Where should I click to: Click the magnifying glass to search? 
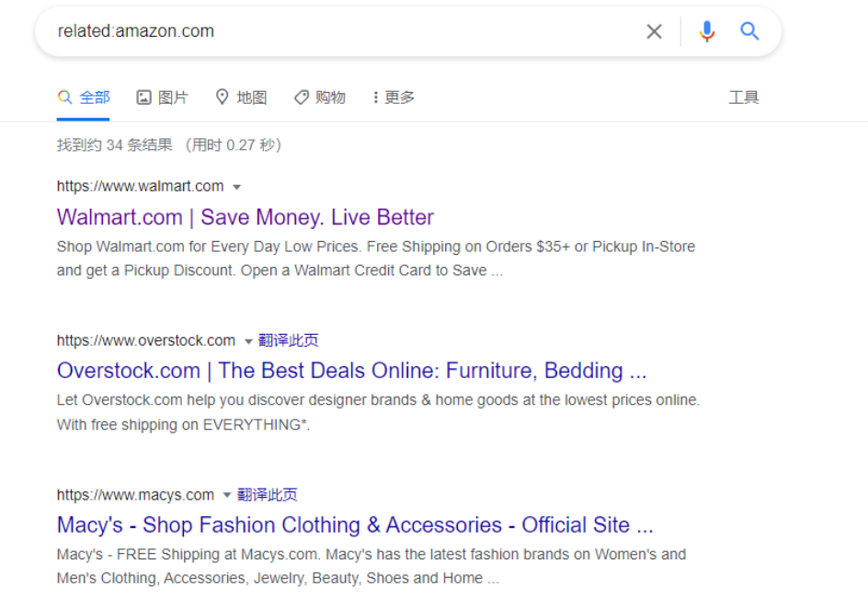[x=749, y=30]
